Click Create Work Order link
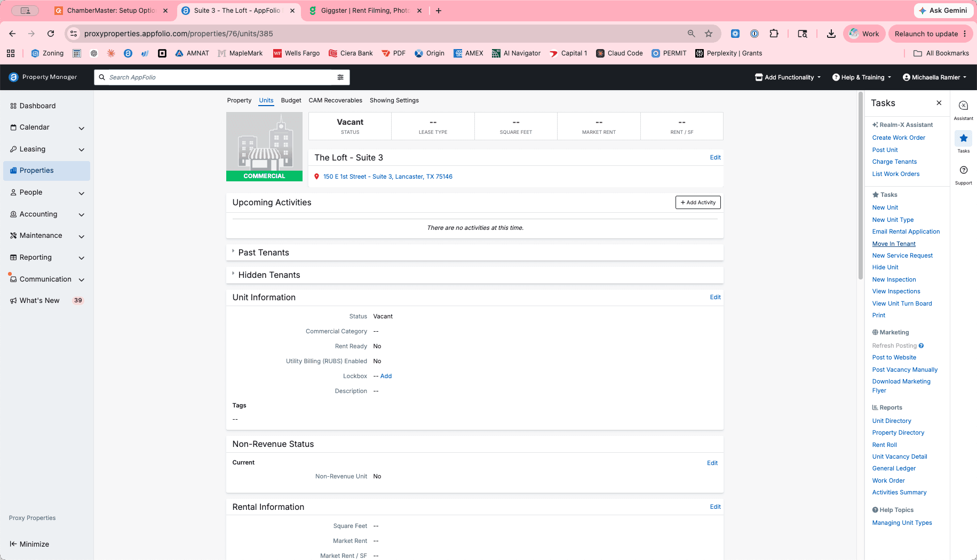Image resolution: width=977 pixels, height=560 pixels. [899, 138]
